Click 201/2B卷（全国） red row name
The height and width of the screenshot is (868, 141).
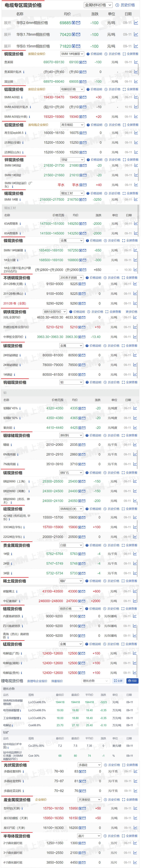tap(14, 303)
